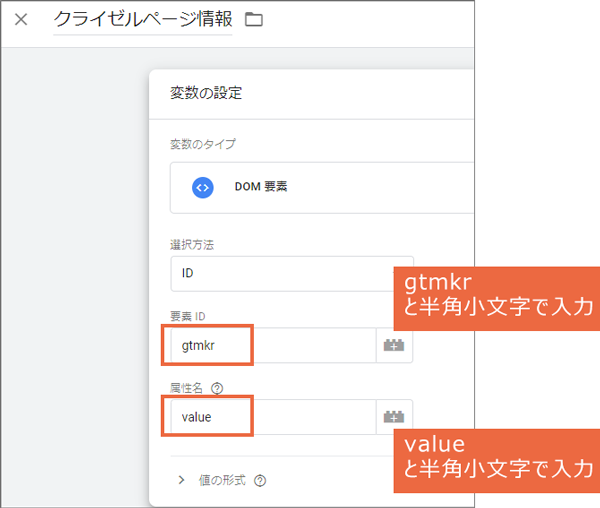
Task: Close the variable editor with the X icon
Action: (x=21, y=19)
